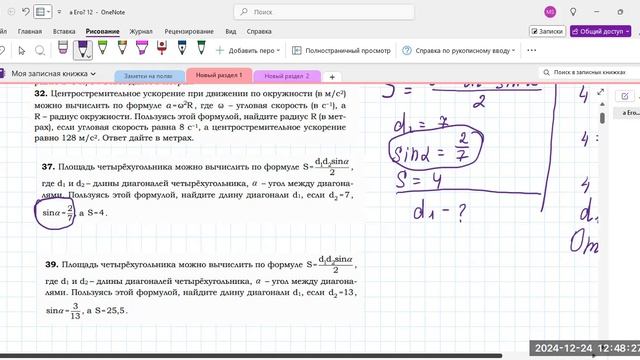This screenshot has height=360, width=640.
Task: Click the vertical scrollbar thumb
Action: pyautogui.click(x=602, y=118)
